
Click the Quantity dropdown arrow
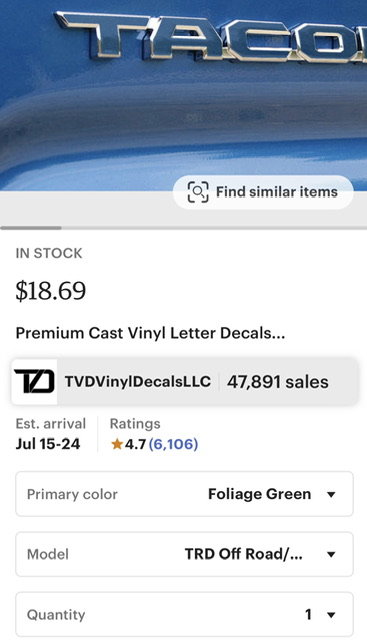tap(331, 615)
